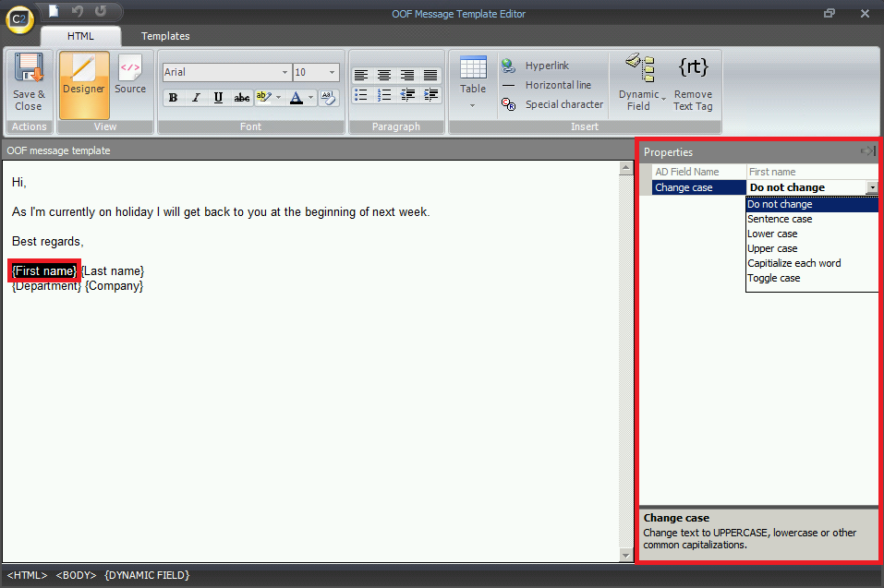Click the <BODY> breadcrumb tag
Screen dimensions: 884x588
pyautogui.click(x=76, y=575)
